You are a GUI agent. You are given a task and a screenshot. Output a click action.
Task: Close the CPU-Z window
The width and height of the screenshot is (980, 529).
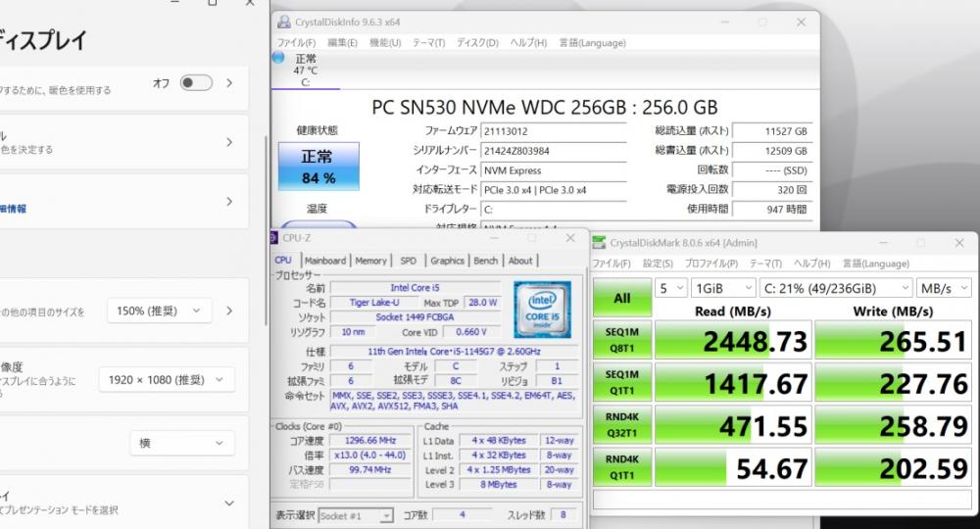click(x=570, y=238)
